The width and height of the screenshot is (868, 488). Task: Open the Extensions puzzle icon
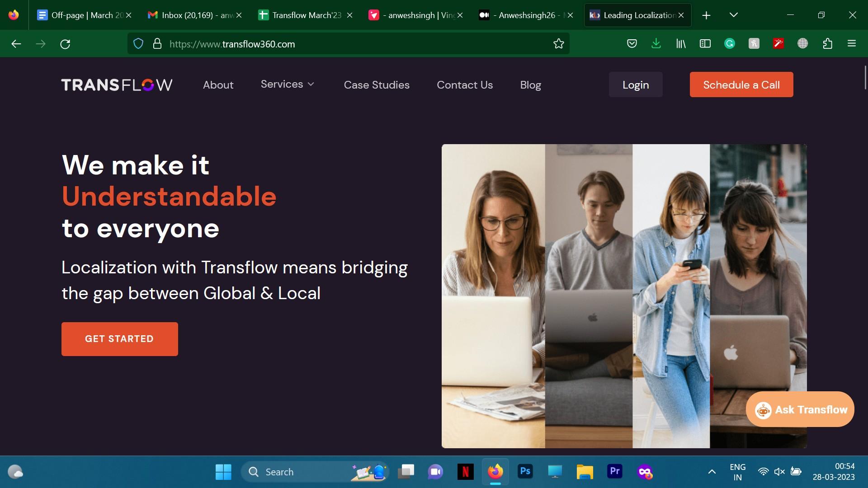click(x=828, y=44)
